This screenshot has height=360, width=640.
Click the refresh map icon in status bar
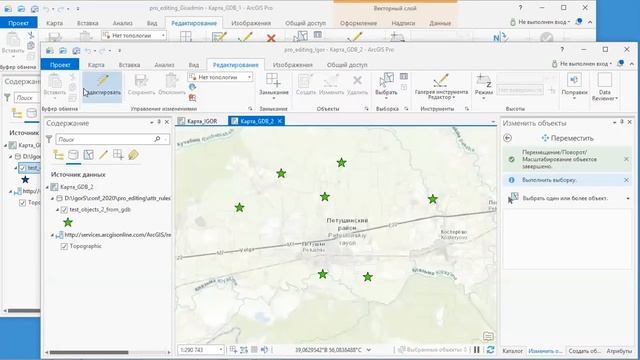[490, 350]
